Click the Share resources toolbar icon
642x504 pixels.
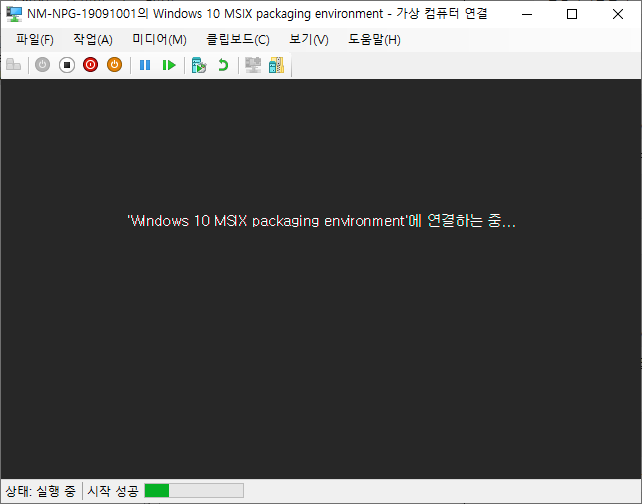click(x=276, y=65)
